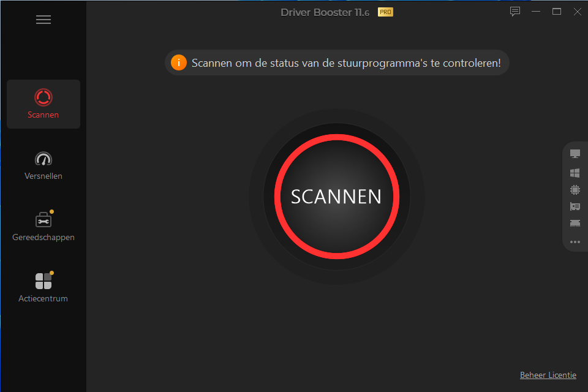Image resolution: width=588 pixels, height=392 pixels.
Task: Select the Scannen sidebar tab
Action: tap(43, 104)
